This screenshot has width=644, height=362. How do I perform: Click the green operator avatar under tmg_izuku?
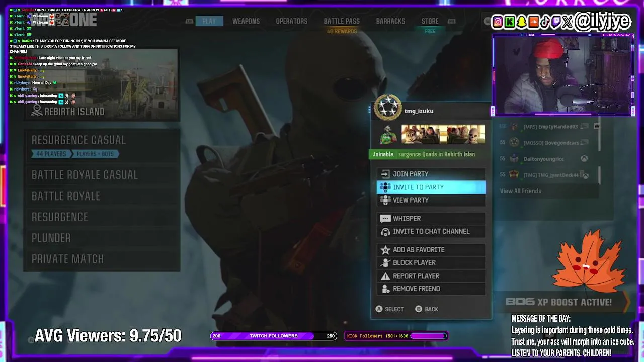pyautogui.click(x=388, y=135)
